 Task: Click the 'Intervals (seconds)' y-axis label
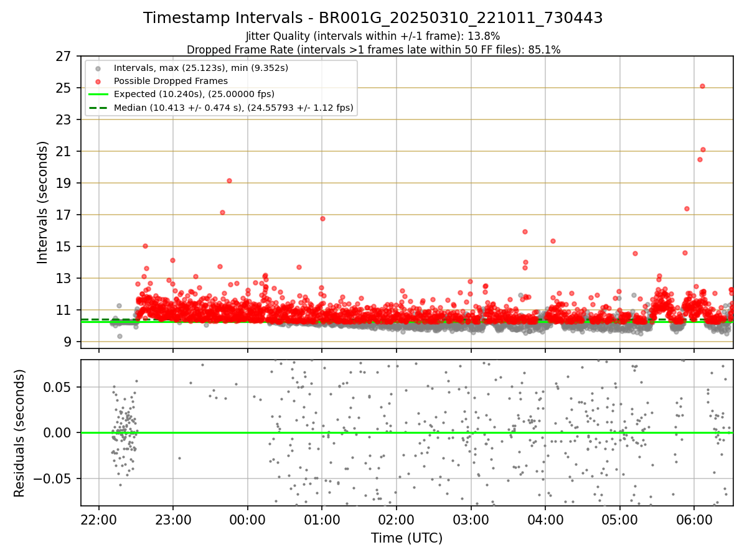click(42, 202)
